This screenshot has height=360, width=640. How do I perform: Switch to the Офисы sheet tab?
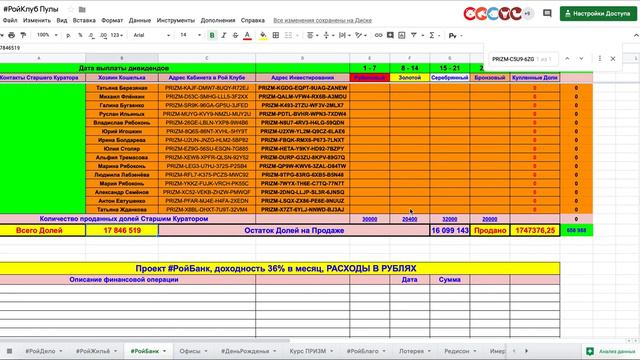(x=190, y=351)
